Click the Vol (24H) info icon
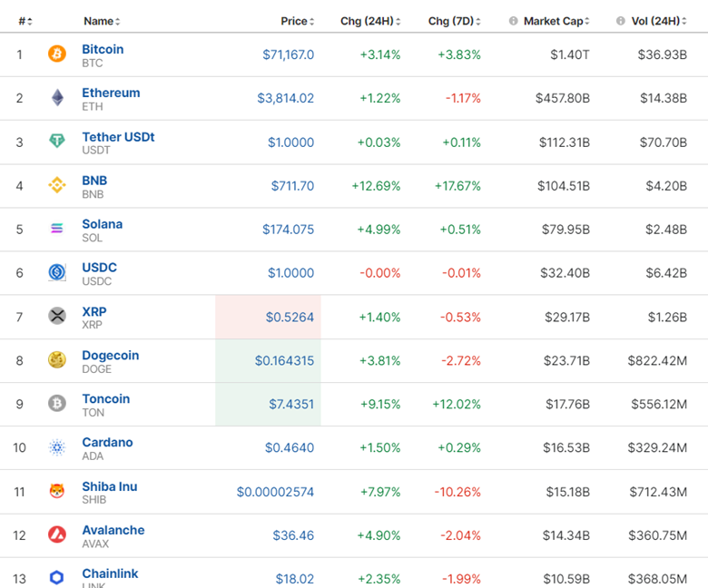708x588 pixels. click(621, 21)
